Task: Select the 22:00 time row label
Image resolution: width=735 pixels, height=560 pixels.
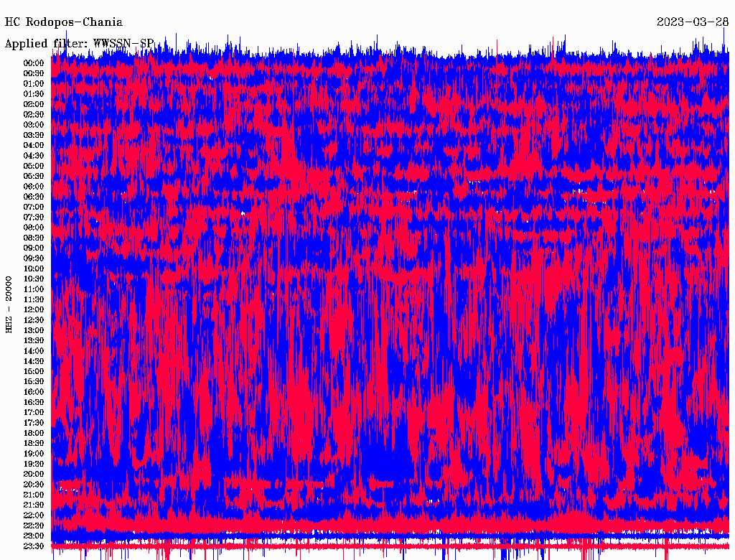Action: point(34,515)
